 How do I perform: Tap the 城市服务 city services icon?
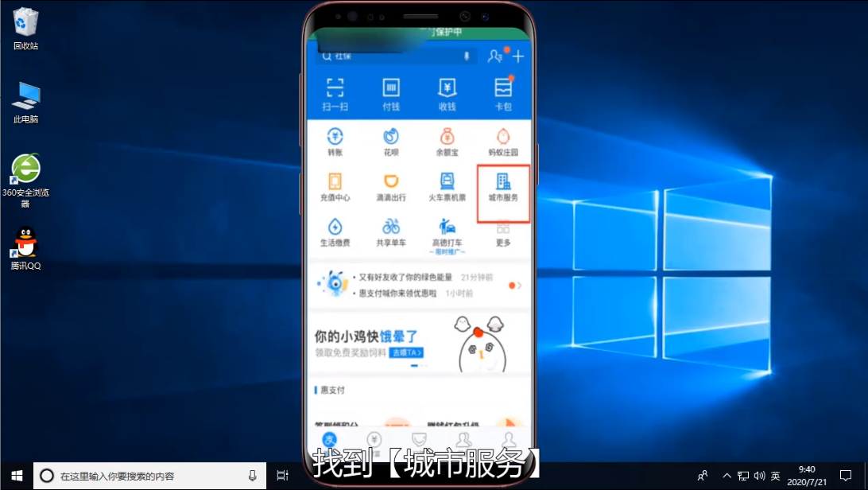tap(503, 188)
